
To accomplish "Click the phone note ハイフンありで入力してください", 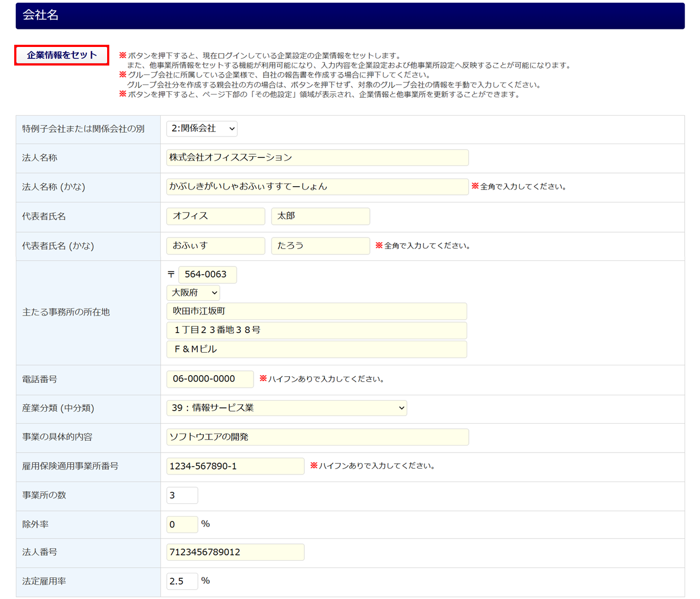I will pyautogui.click(x=322, y=379).
